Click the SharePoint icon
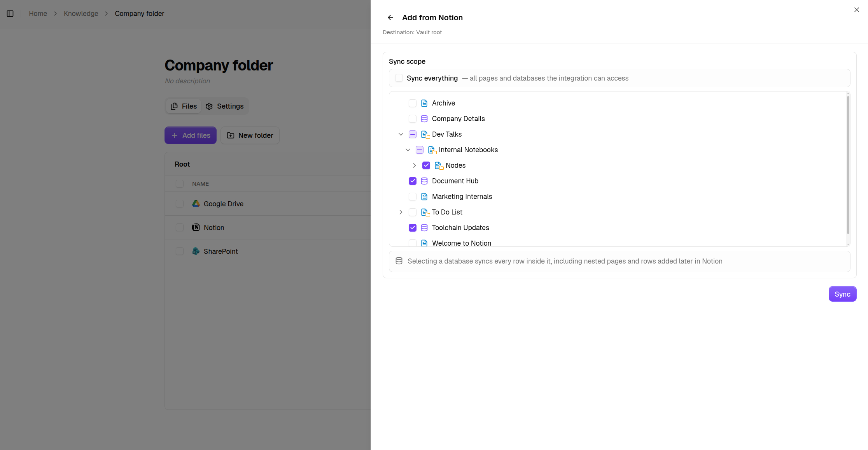868x450 pixels. click(x=196, y=251)
